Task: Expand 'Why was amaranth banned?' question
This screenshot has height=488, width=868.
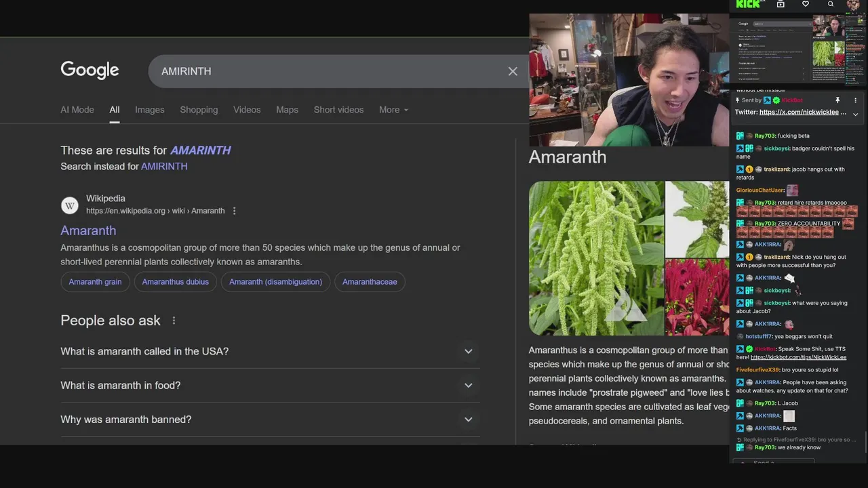Action: tap(270, 420)
